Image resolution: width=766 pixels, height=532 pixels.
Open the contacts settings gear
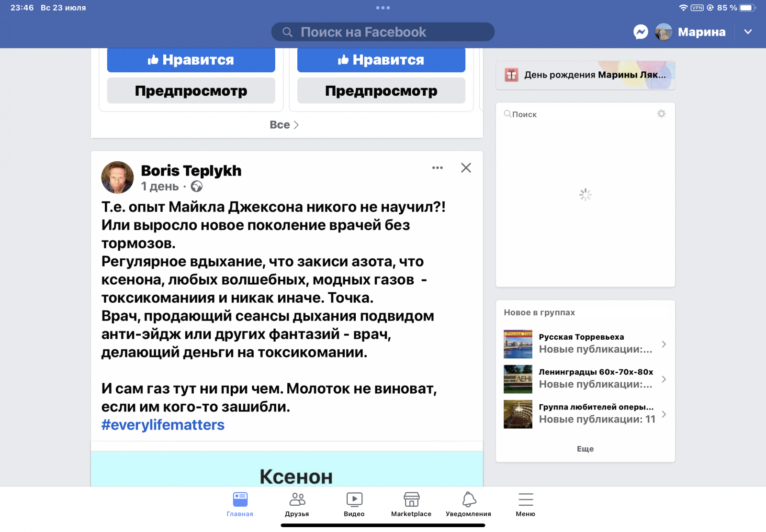tap(661, 114)
